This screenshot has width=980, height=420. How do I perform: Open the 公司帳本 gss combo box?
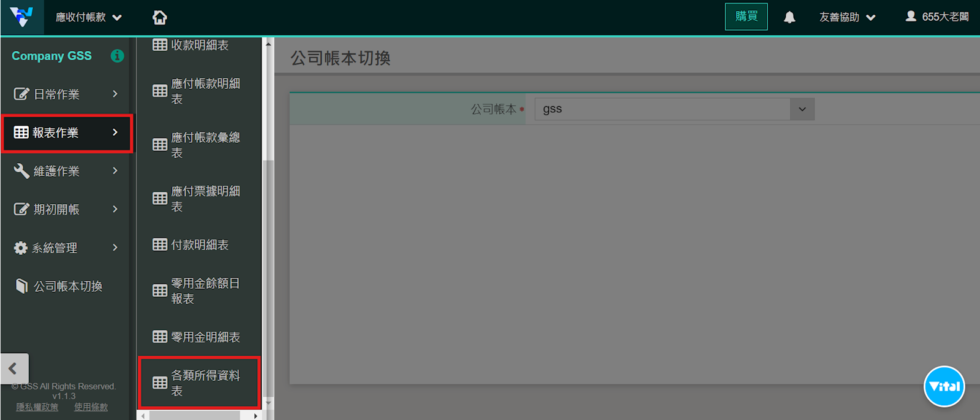[674, 109]
